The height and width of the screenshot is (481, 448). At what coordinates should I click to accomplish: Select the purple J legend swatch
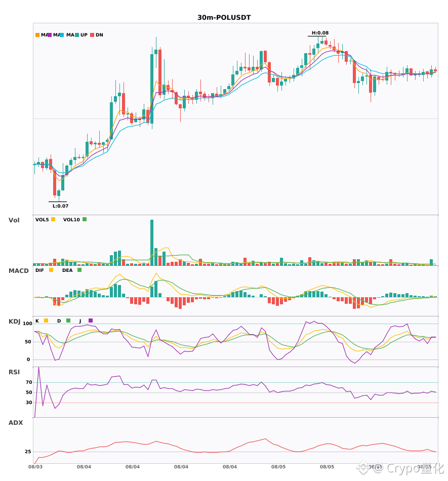pyautogui.click(x=91, y=320)
